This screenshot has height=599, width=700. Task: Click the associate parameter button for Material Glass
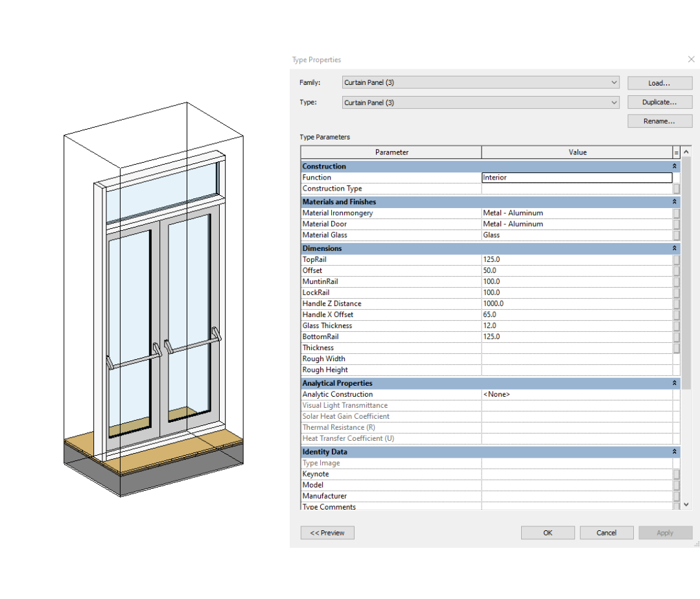pyautogui.click(x=676, y=235)
